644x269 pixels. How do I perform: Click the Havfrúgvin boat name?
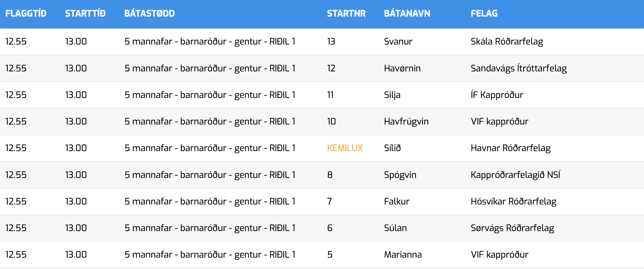click(406, 121)
